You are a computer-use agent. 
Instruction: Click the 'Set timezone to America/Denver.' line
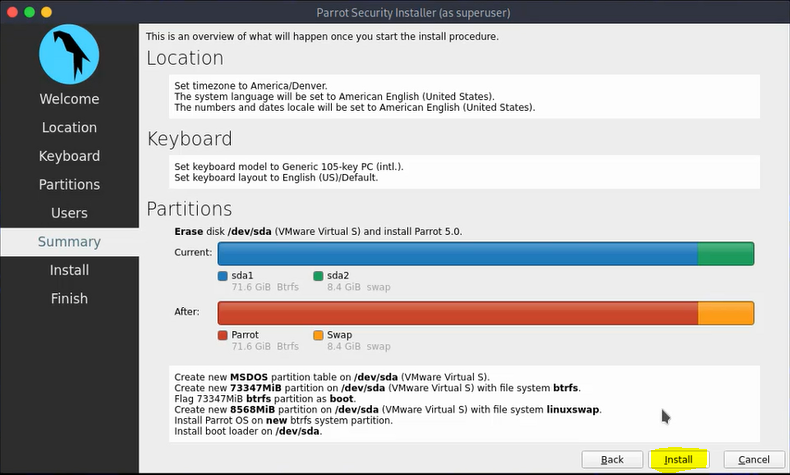[x=251, y=86]
